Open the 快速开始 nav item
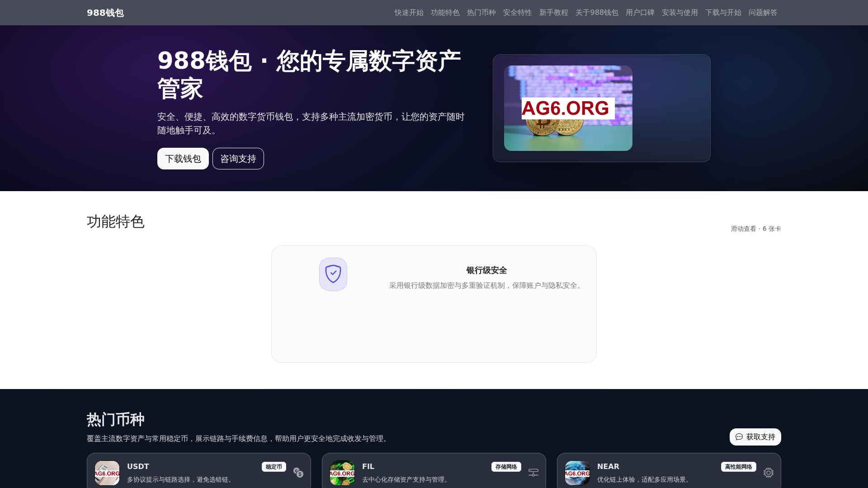The image size is (868, 488). coord(409,13)
